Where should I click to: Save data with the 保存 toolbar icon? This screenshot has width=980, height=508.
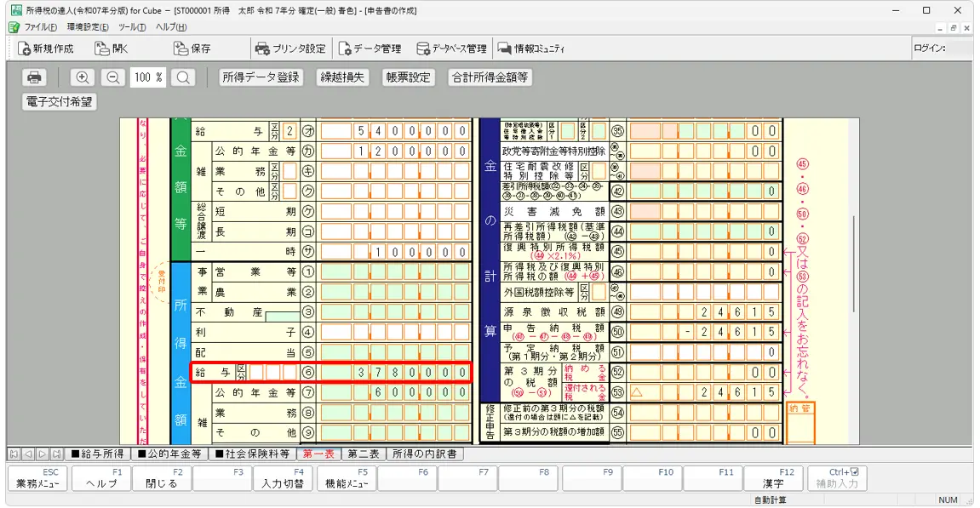point(192,49)
